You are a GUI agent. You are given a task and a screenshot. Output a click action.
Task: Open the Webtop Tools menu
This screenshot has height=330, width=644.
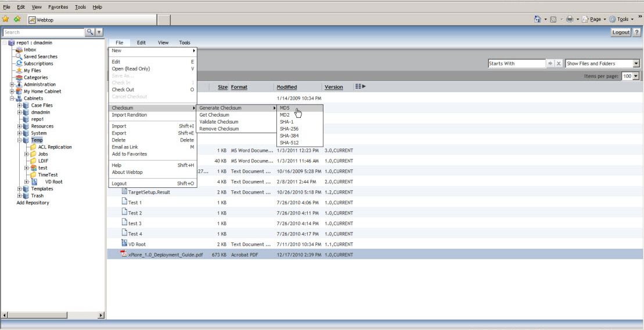[x=185, y=43]
